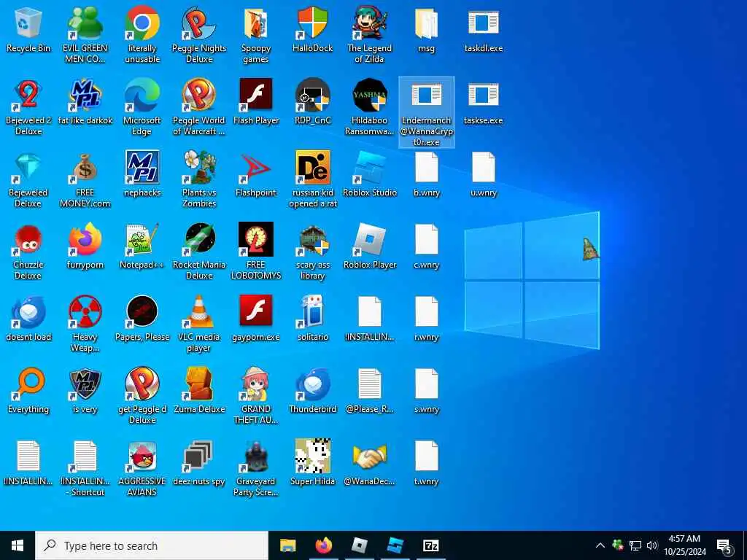This screenshot has height=560, width=747.
Task: Click the Chrome icon labeled literally unusable
Action: click(142, 23)
